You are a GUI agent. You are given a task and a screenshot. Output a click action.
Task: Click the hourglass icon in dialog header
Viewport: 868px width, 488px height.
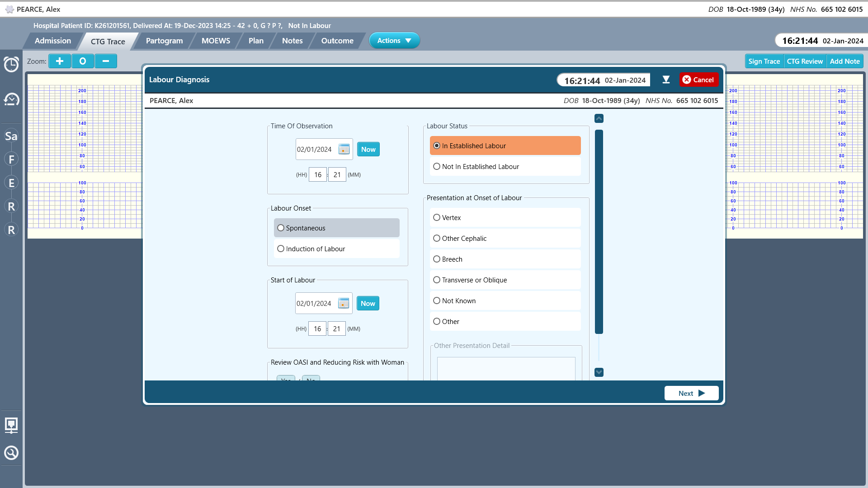(666, 80)
